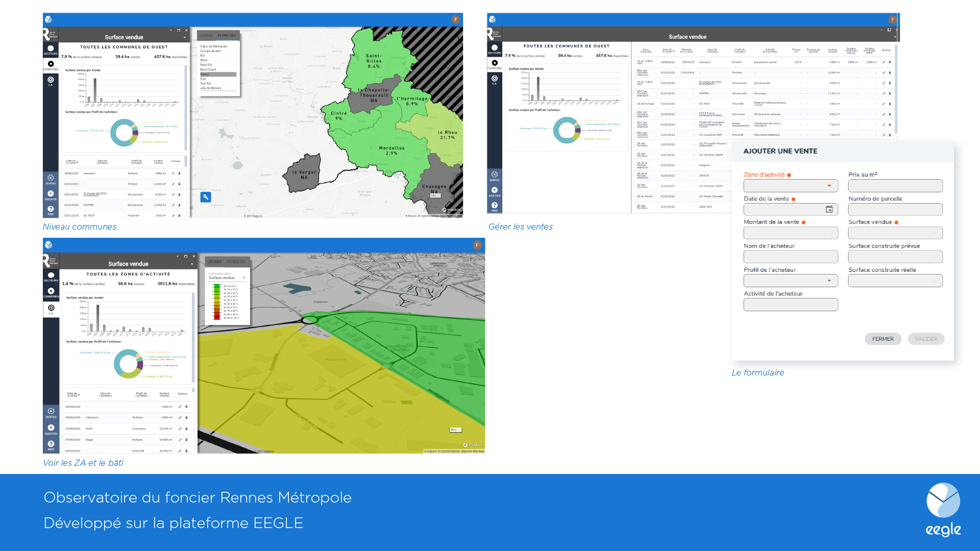Click the Surface construite prévue input field

tap(895, 257)
